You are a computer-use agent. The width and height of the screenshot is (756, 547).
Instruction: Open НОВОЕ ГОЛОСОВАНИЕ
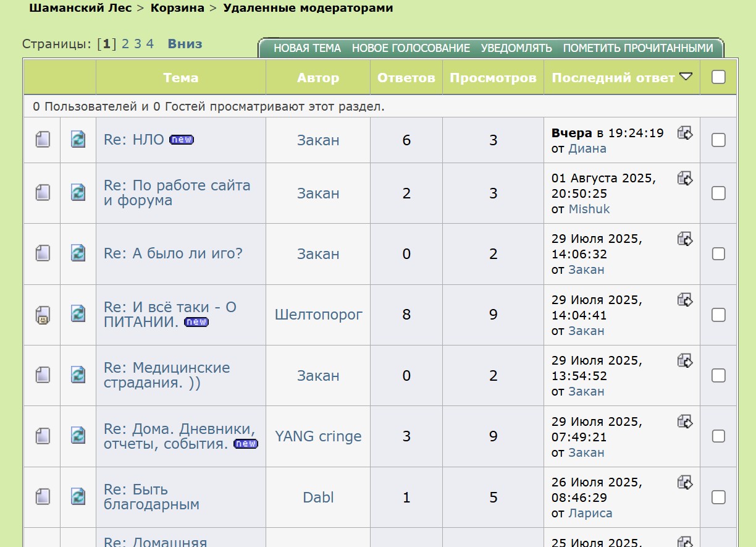click(411, 48)
